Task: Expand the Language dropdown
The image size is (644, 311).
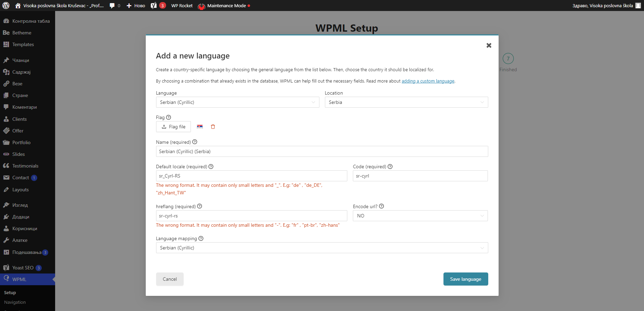Action: [x=237, y=102]
